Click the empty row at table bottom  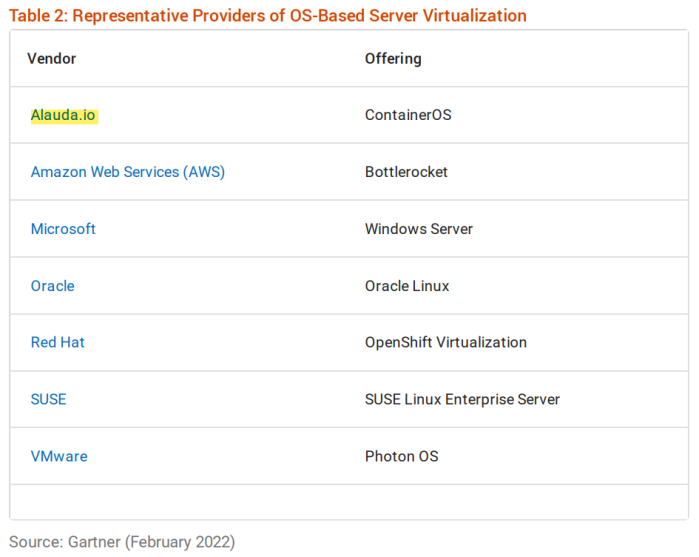coord(348,501)
